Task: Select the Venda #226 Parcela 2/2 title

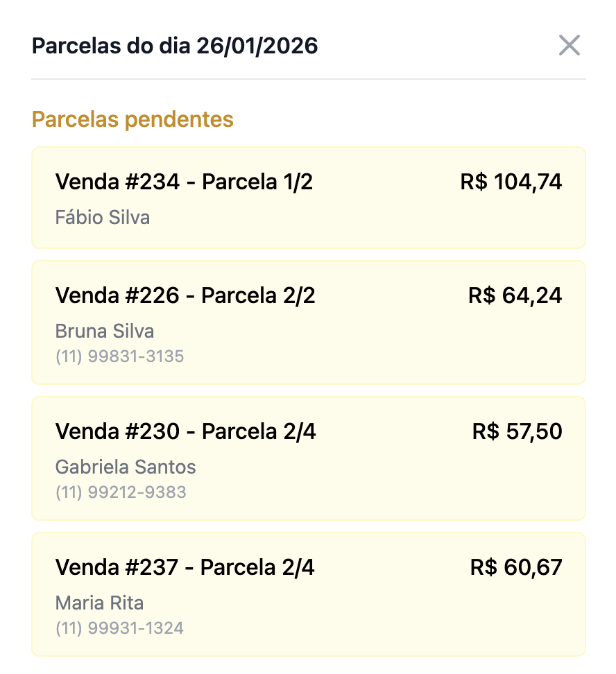Action: click(x=185, y=296)
